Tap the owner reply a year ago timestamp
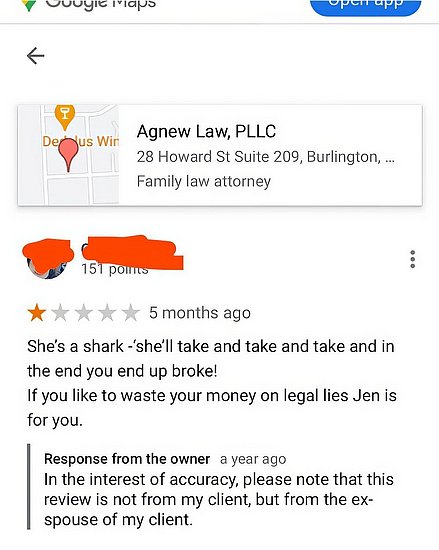 tap(253, 459)
